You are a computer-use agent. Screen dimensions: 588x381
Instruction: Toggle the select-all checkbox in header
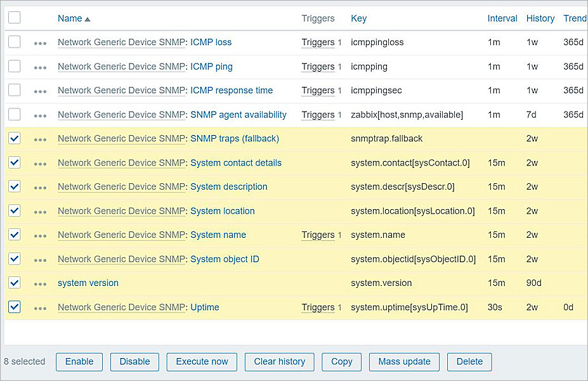click(14, 17)
